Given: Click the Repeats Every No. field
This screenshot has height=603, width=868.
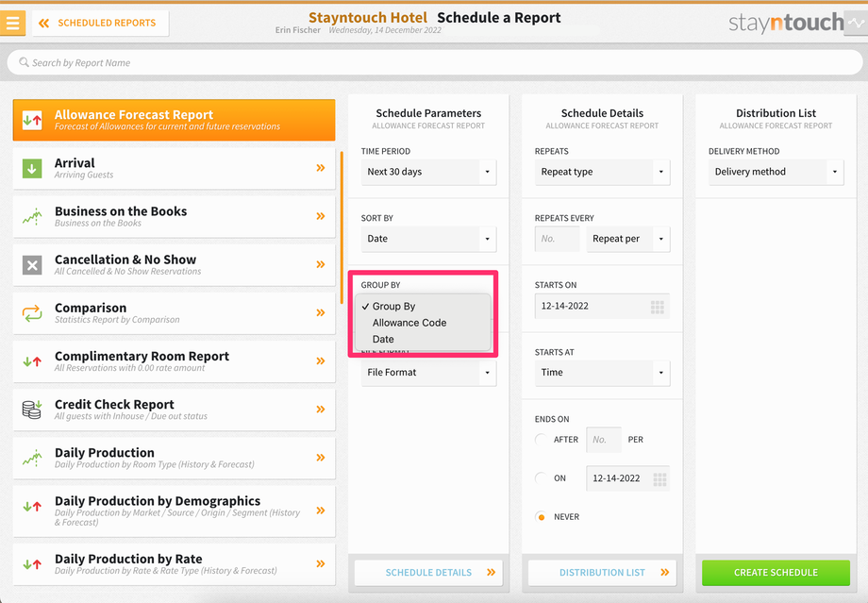Looking at the screenshot, I should click(x=557, y=239).
